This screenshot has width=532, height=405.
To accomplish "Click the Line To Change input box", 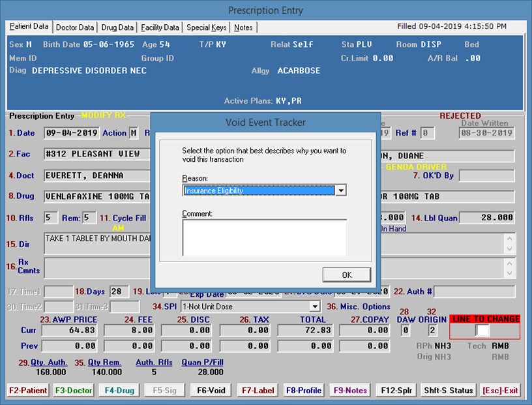I will click(x=482, y=331).
